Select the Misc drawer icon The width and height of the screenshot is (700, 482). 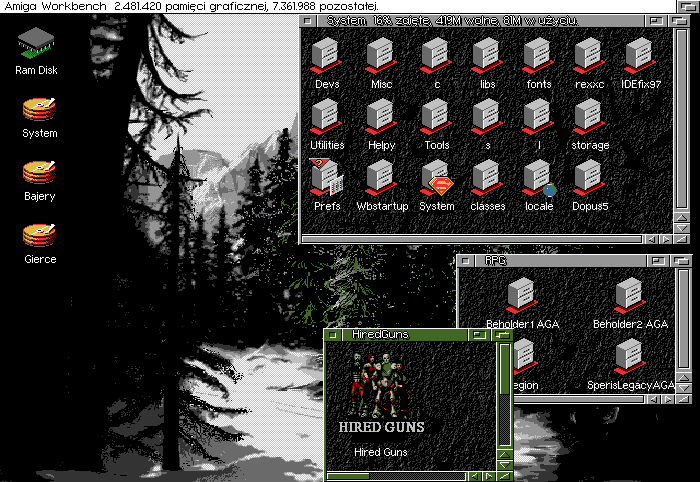click(x=381, y=63)
